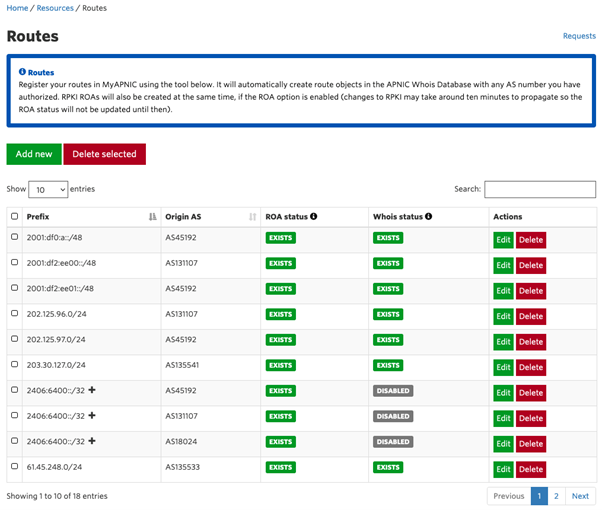Image resolution: width=602 pixels, height=510 pixels.
Task: Go to page 2 of routes
Action: 556,496
